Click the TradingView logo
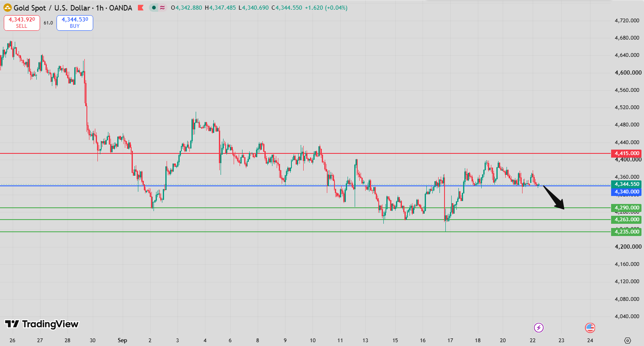Screen dimensions: 644x346 (x=42, y=324)
